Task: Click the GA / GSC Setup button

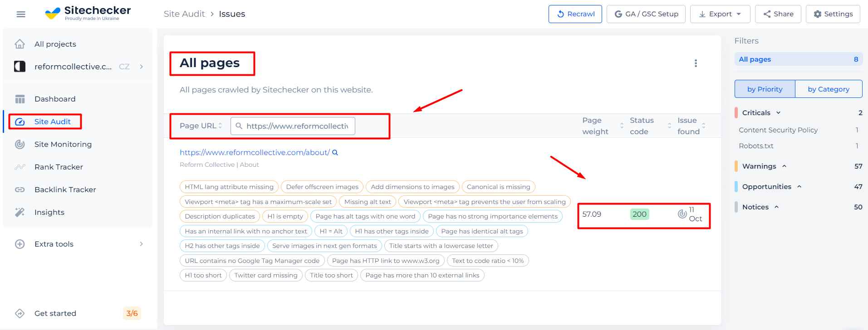Action: [646, 14]
